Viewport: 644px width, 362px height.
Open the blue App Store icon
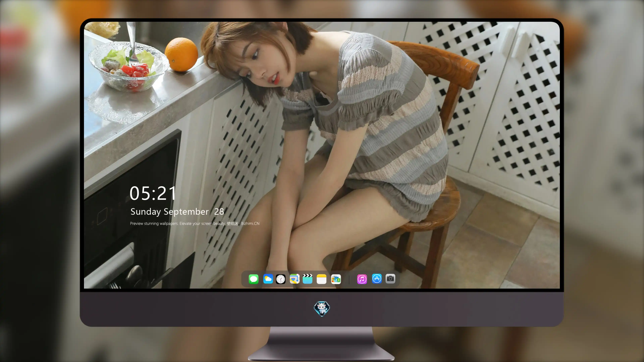pos(377,279)
